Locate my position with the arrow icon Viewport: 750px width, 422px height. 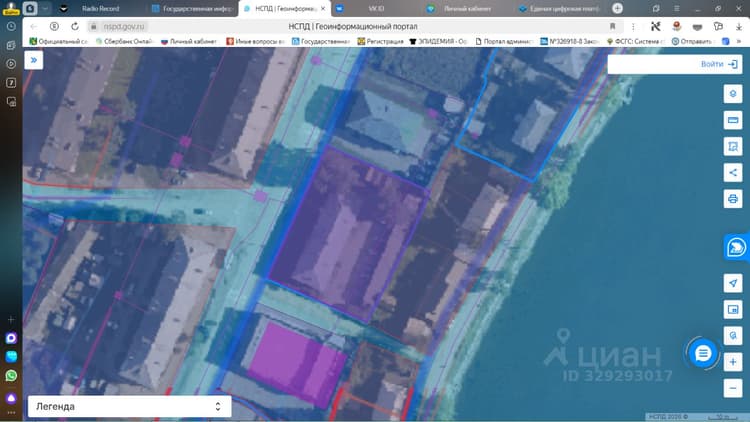pyautogui.click(x=733, y=283)
